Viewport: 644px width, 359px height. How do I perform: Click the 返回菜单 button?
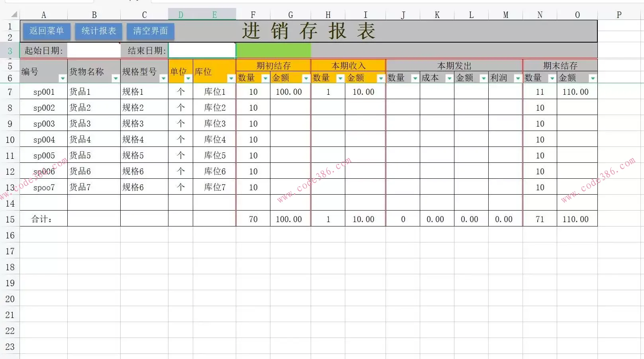click(x=47, y=31)
